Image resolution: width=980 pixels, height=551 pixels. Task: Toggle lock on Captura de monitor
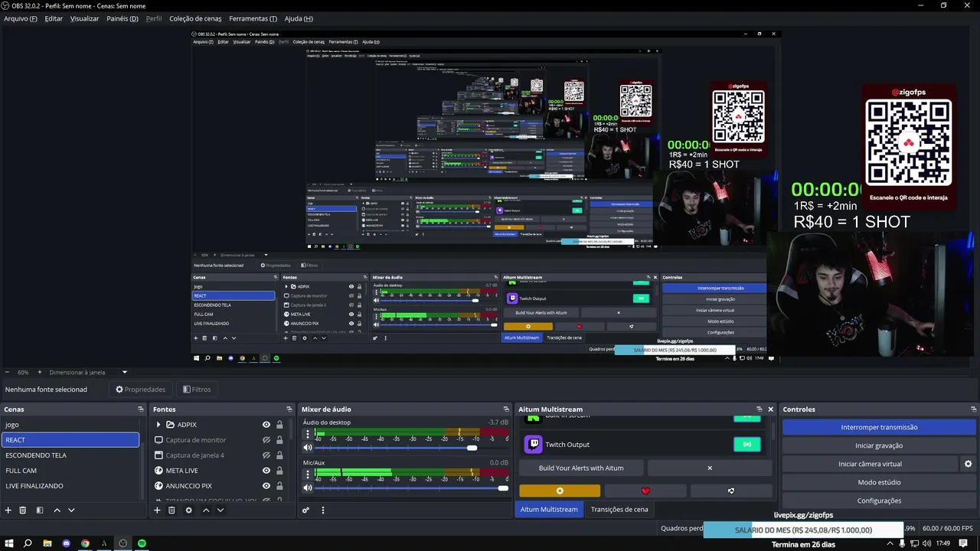click(x=279, y=440)
